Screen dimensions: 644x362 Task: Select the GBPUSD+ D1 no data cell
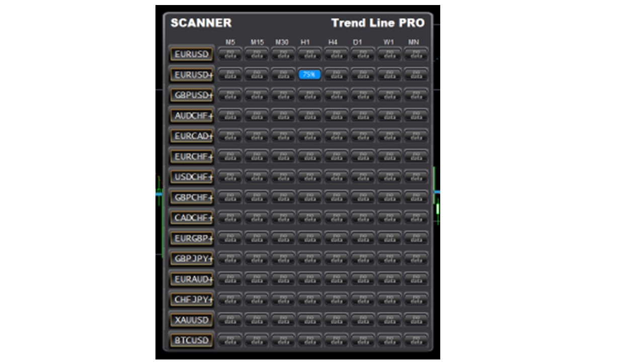pyautogui.click(x=363, y=95)
